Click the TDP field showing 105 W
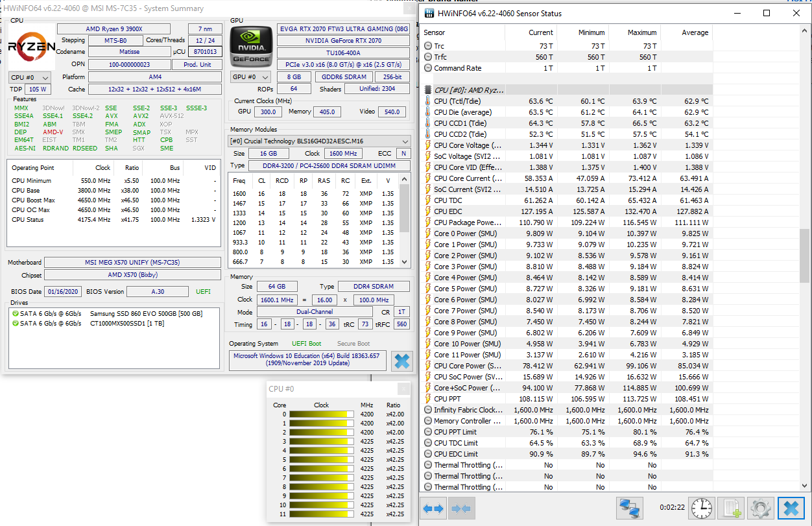 tap(38, 90)
